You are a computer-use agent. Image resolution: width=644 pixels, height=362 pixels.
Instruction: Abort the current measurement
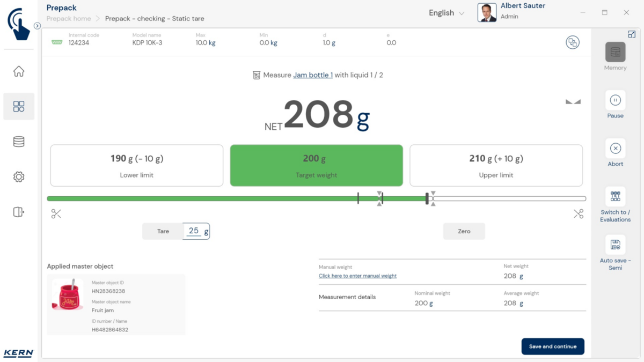[615, 149]
